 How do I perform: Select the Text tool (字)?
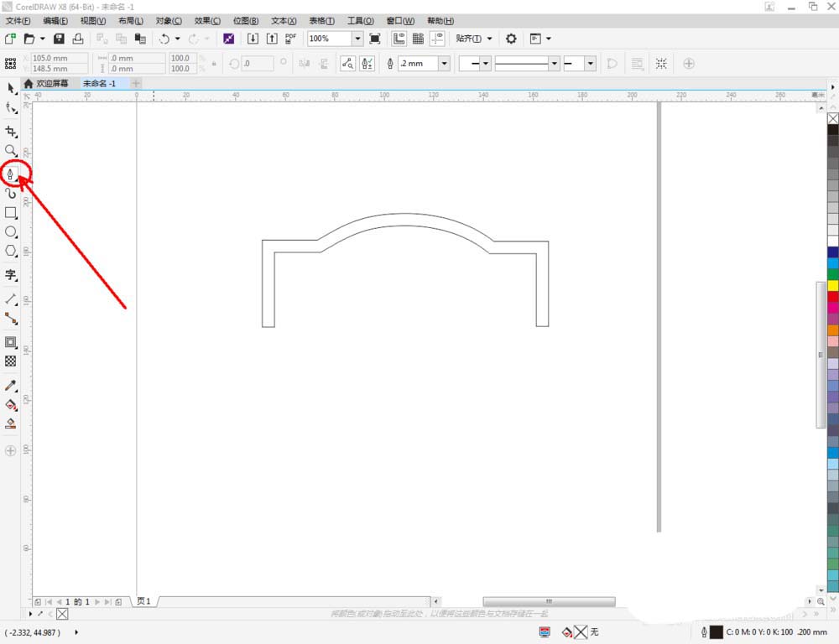click(x=11, y=275)
